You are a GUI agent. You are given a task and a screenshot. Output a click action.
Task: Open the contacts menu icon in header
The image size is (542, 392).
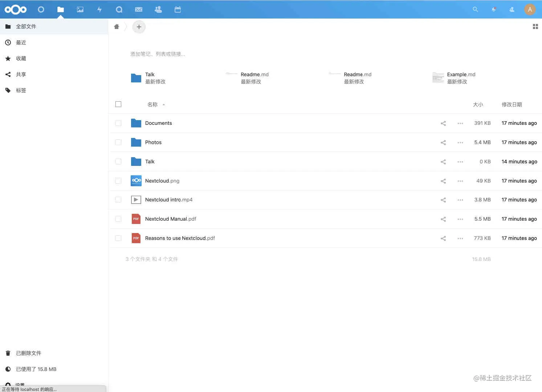click(x=512, y=9)
